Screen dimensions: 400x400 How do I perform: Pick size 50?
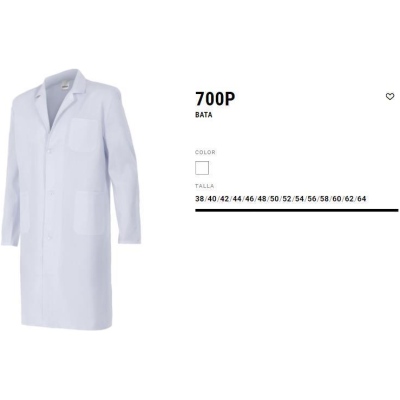pyautogui.click(x=274, y=199)
